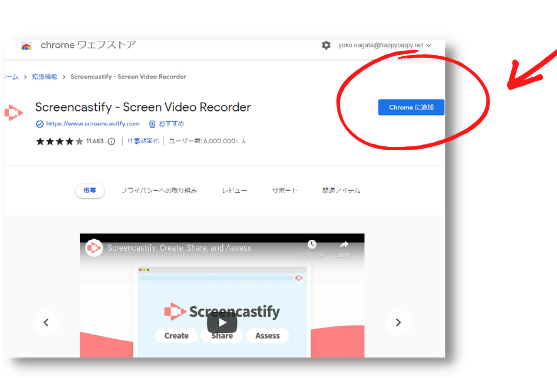Click the Watch later clock icon
This screenshot has width=557, height=378.
pyautogui.click(x=312, y=244)
